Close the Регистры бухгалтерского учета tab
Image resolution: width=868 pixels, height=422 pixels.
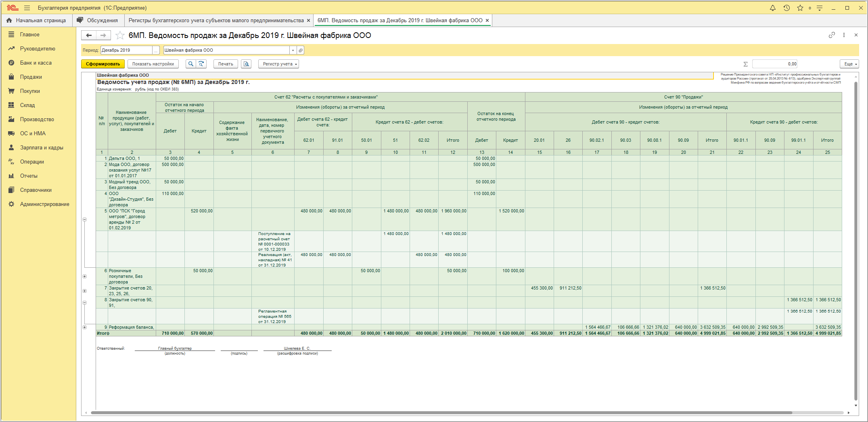coord(308,21)
